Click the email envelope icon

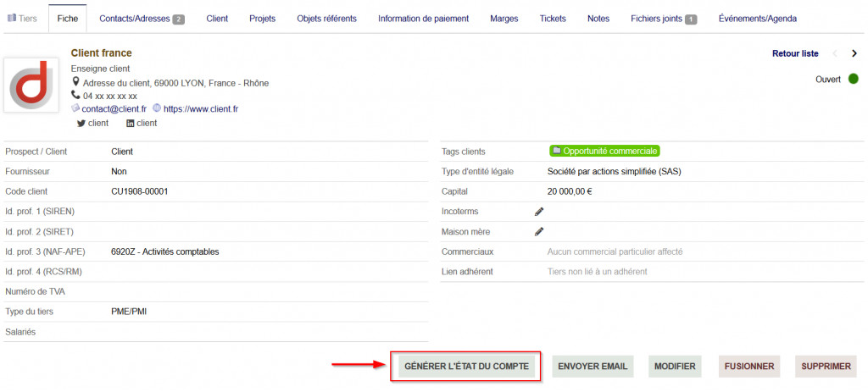(75, 108)
